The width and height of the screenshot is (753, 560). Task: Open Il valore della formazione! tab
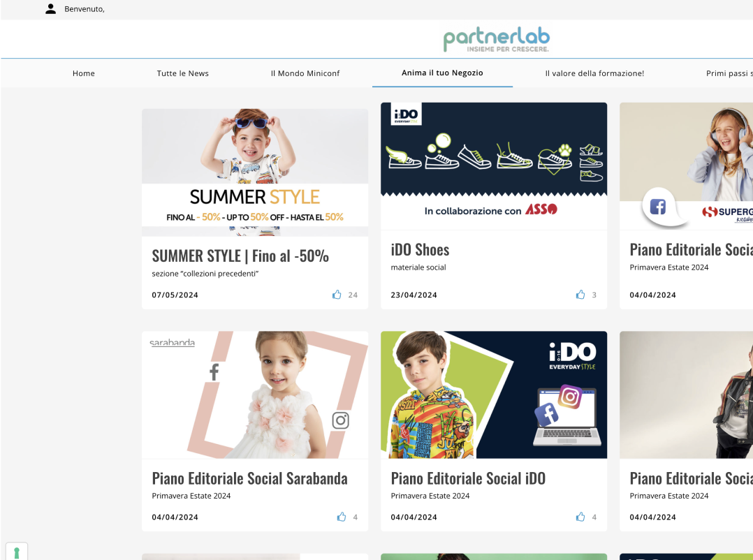tap(594, 73)
